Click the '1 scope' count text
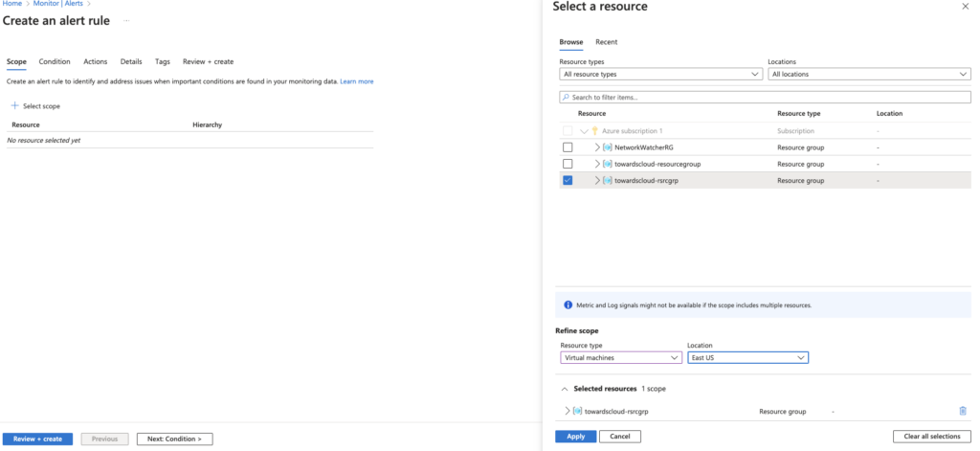The height and width of the screenshot is (451, 980). [x=653, y=389]
